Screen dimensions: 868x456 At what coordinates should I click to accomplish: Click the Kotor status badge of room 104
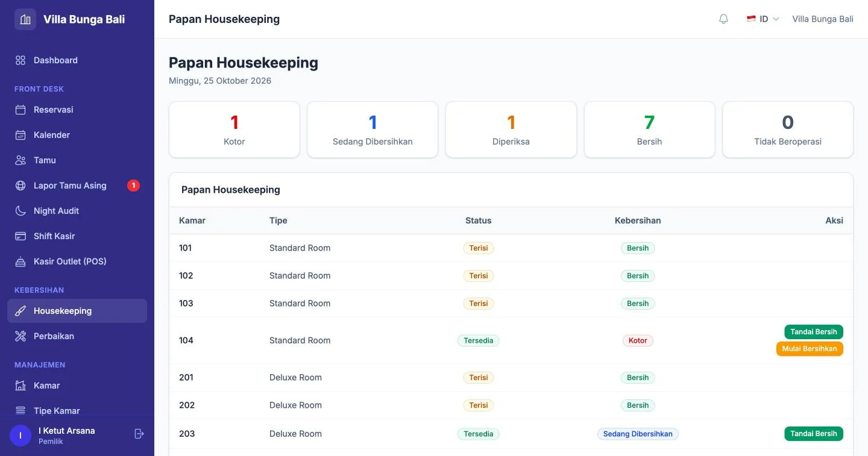(x=638, y=341)
